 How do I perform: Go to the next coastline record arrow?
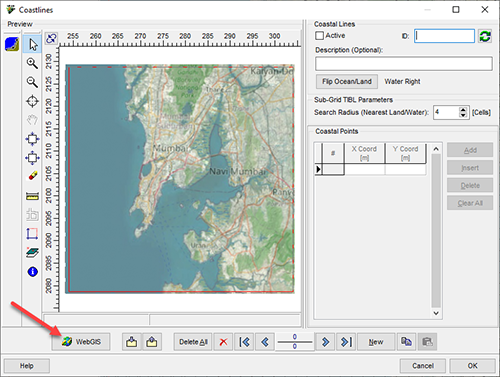click(x=325, y=342)
